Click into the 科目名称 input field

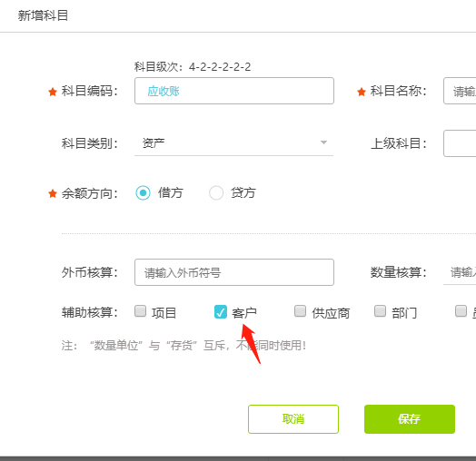(x=460, y=91)
